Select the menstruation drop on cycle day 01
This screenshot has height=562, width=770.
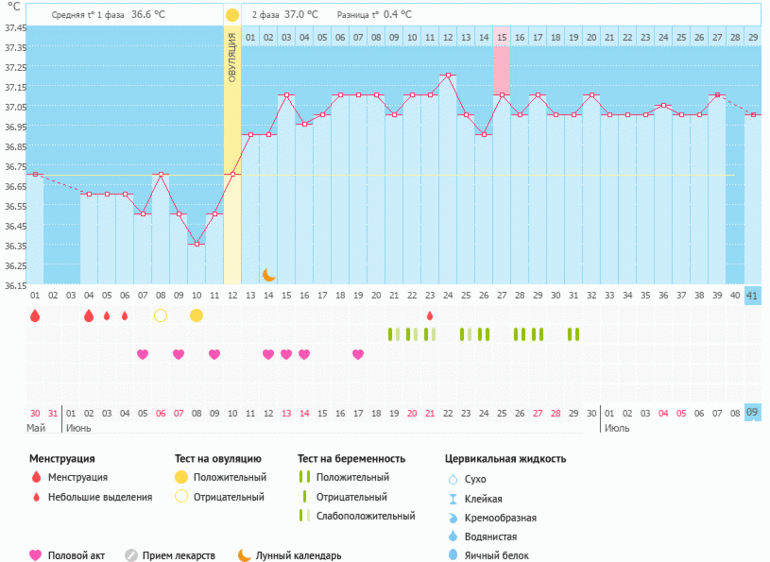(35, 316)
